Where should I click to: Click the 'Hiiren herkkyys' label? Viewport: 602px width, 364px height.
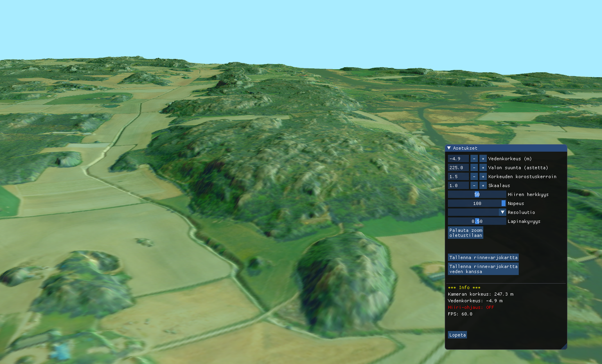click(x=528, y=195)
